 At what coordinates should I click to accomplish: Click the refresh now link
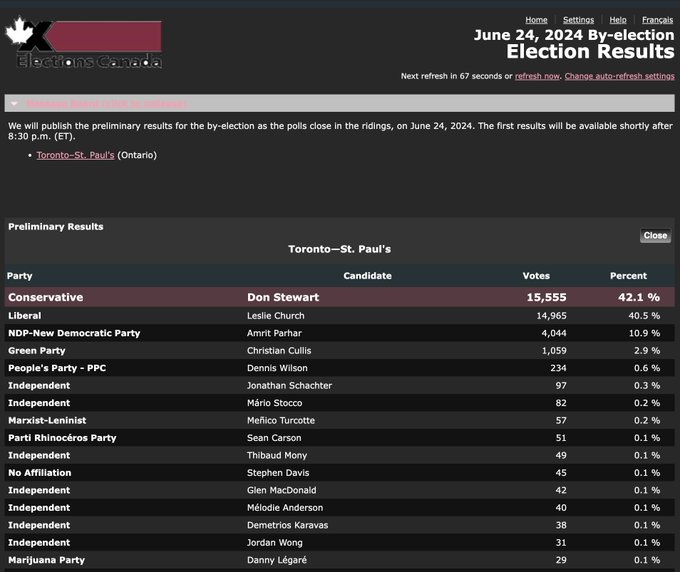[x=537, y=76]
